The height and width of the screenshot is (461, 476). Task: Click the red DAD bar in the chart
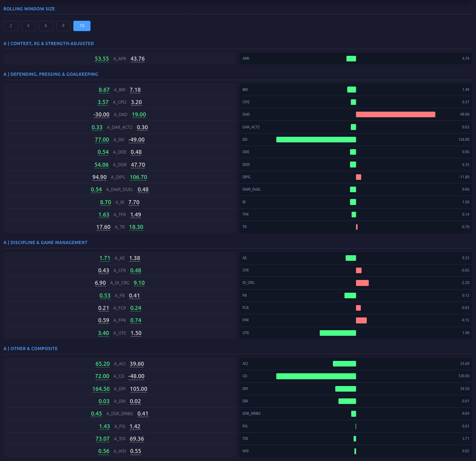point(395,114)
